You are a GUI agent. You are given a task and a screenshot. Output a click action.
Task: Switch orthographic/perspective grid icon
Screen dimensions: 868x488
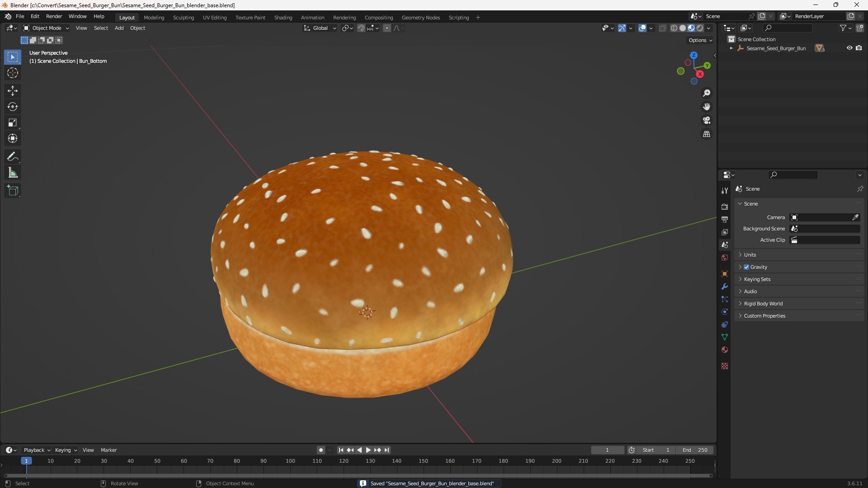click(707, 134)
